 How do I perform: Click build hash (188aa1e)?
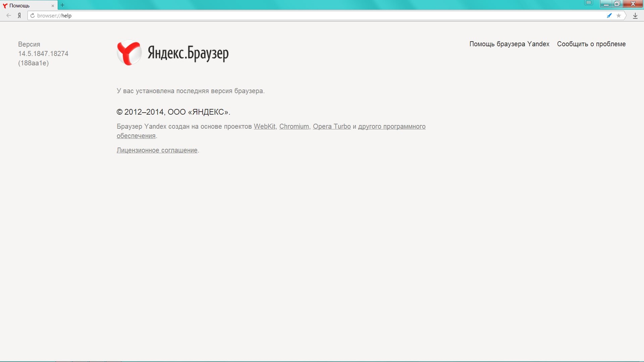tap(34, 63)
